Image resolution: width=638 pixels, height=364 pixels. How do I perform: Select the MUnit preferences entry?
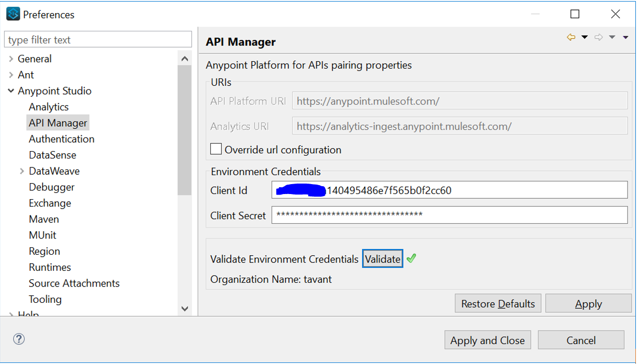(x=42, y=235)
